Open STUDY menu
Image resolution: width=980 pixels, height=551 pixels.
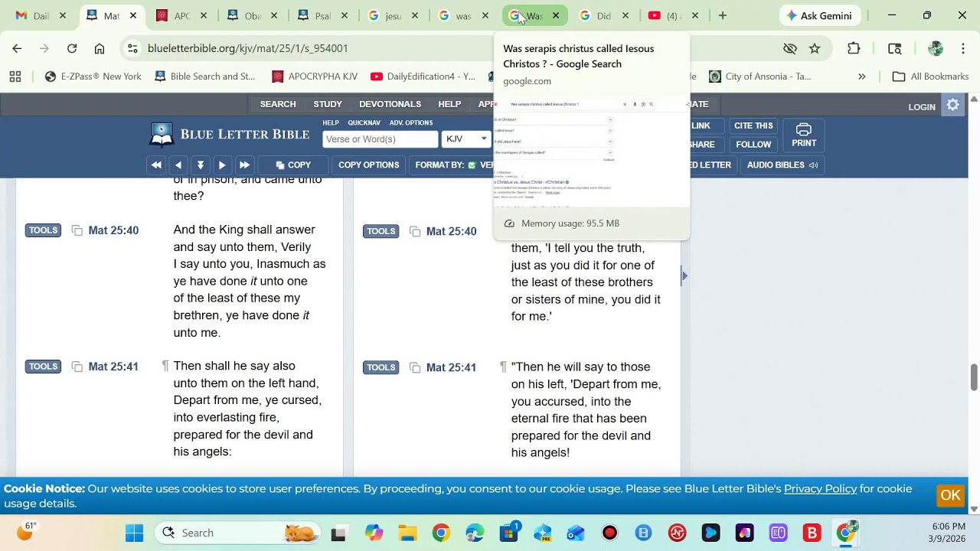(328, 104)
